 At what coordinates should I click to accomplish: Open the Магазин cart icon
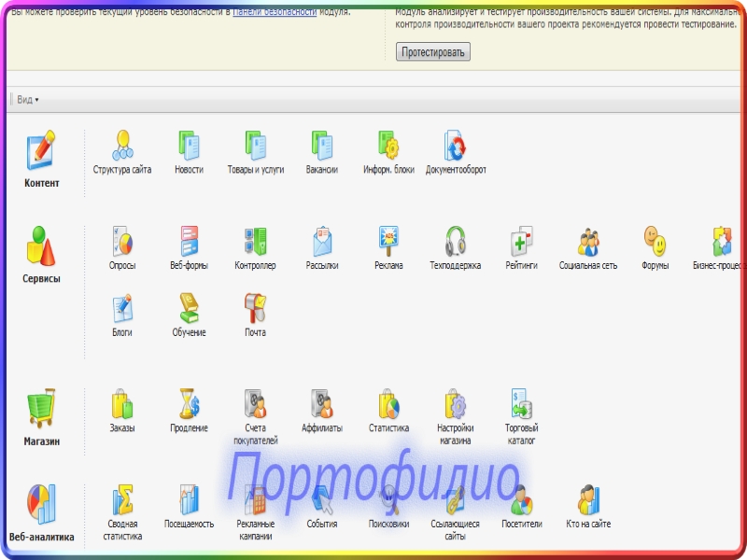41,408
